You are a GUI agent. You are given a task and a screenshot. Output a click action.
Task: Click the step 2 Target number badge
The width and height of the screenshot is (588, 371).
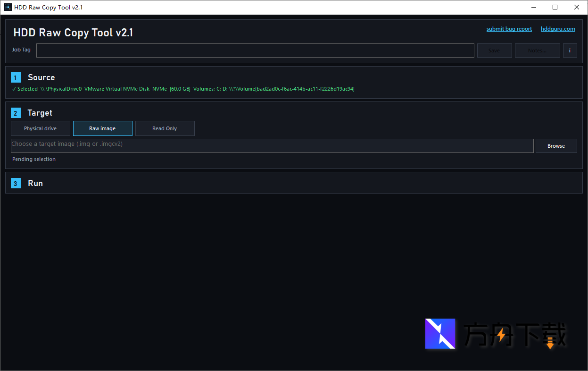coord(16,113)
